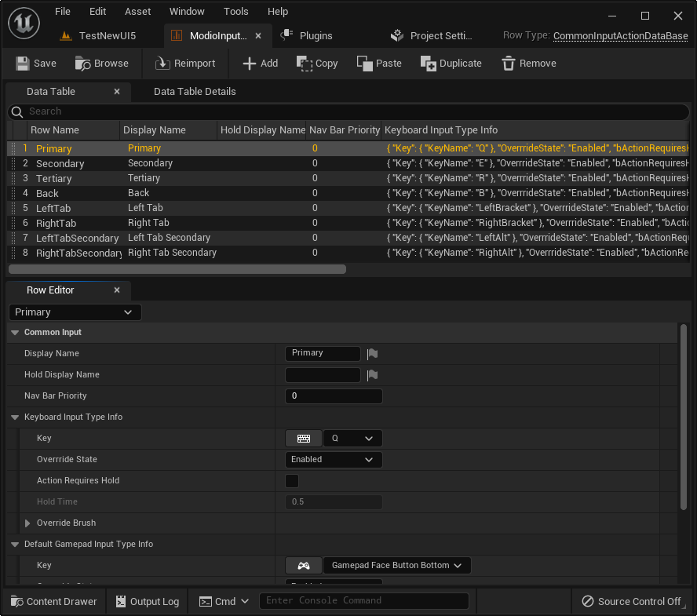Image resolution: width=697 pixels, height=616 pixels.
Task: Close the Row Editor panel tab
Action: click(117, 290)
